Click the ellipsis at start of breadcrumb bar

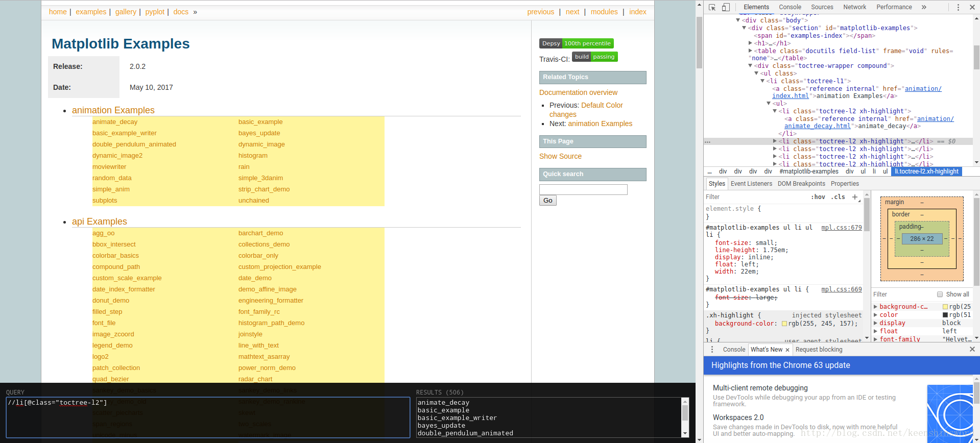pyautogui.click(x=709, y=171)
